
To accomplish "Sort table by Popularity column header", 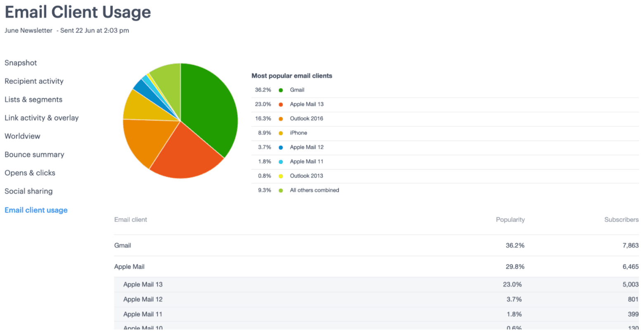I will tap(510, 220).
